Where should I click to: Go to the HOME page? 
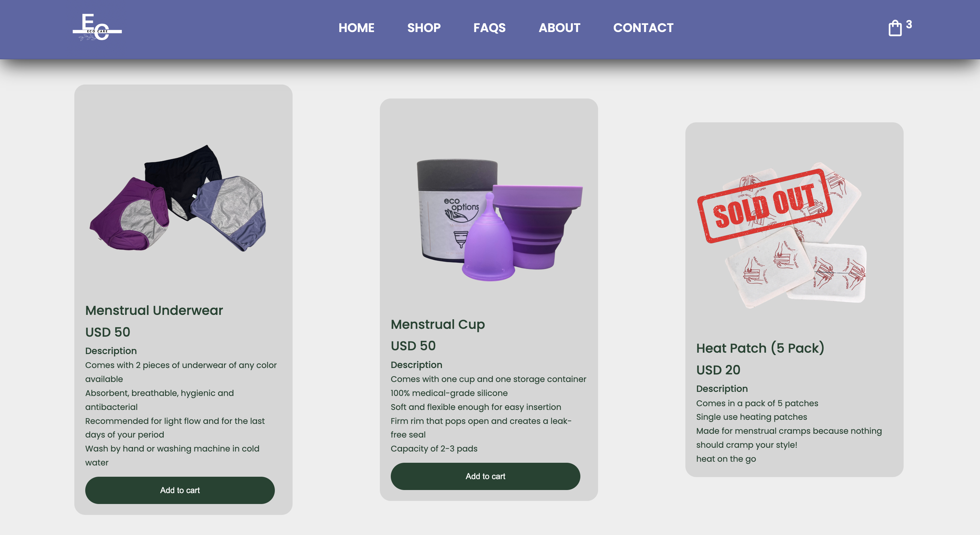click(x=356, y=28)
